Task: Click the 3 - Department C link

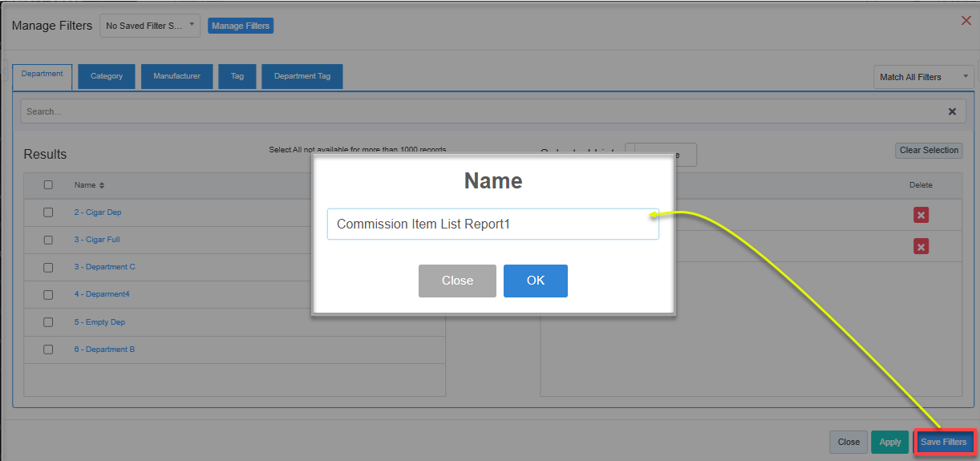Action: pyautogui.click(x=105, y=267)
